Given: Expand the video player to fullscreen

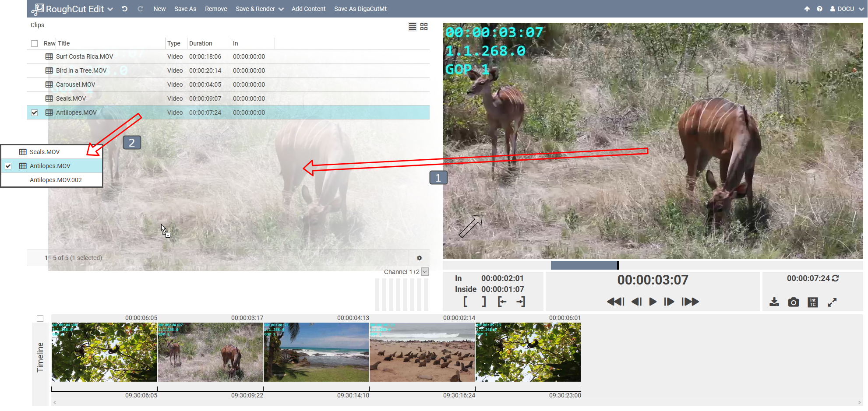Looking at the screenshot, I should coord(832,302).
